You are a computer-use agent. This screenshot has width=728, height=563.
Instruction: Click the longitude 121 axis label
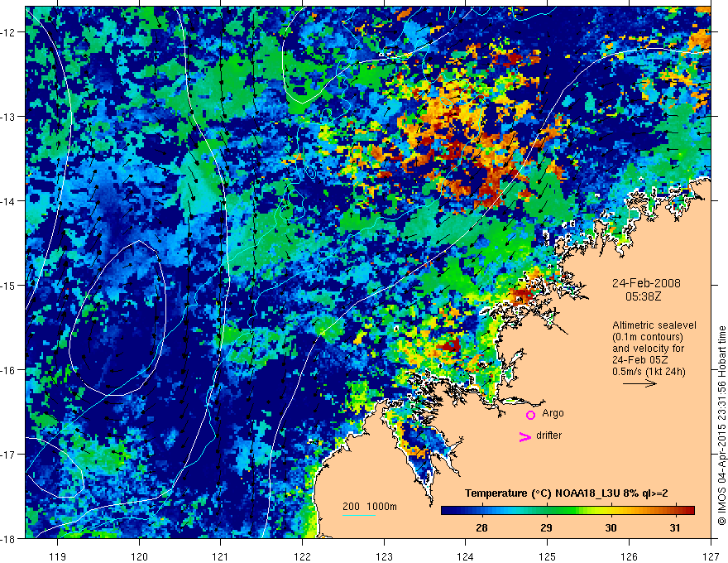(220, 556)
